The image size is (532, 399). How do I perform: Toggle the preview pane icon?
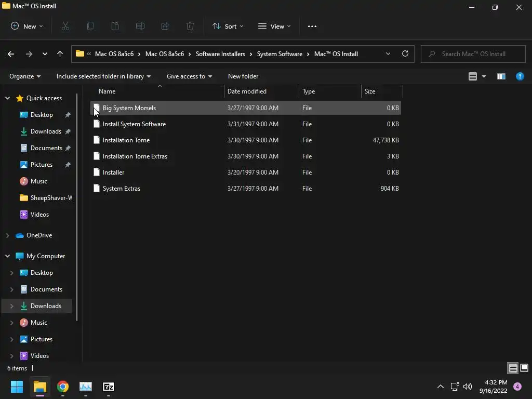tap(501, 76)
